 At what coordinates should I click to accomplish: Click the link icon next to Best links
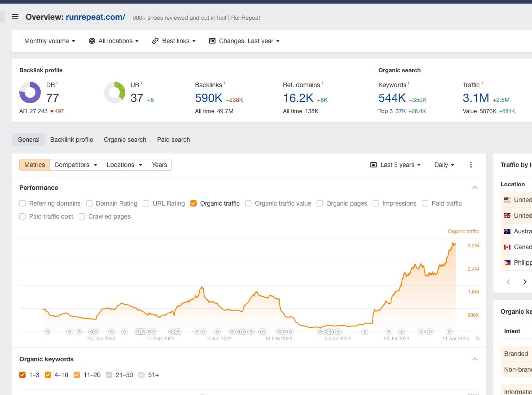[155, 41]
